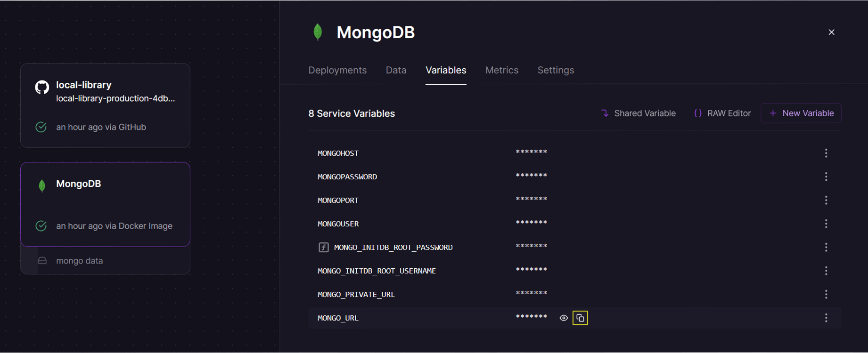868x353 pixels.
Task: Add a New Variable
Action: (801, 113)
